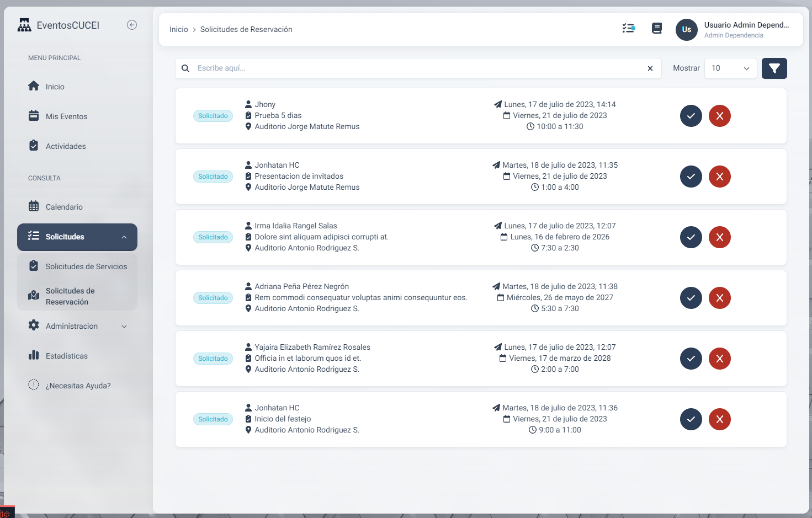Open the Calendario menu item
812x518 pixels.
pos(64,207)
